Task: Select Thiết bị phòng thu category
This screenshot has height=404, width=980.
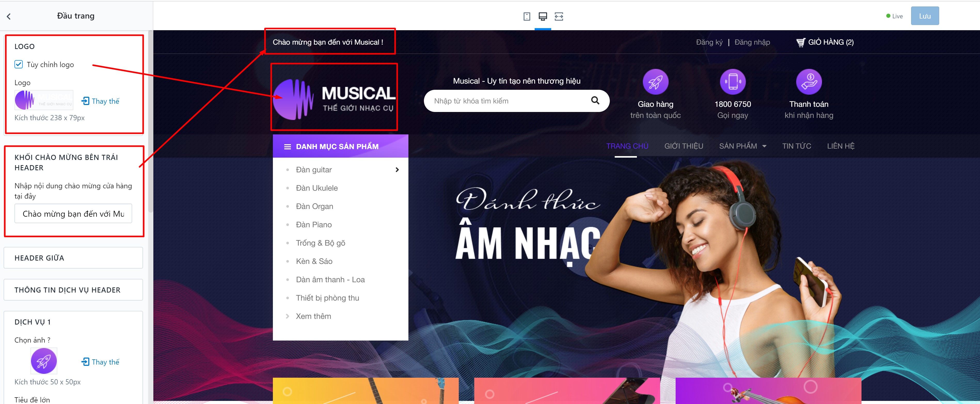Action: [x=327, y=298]
